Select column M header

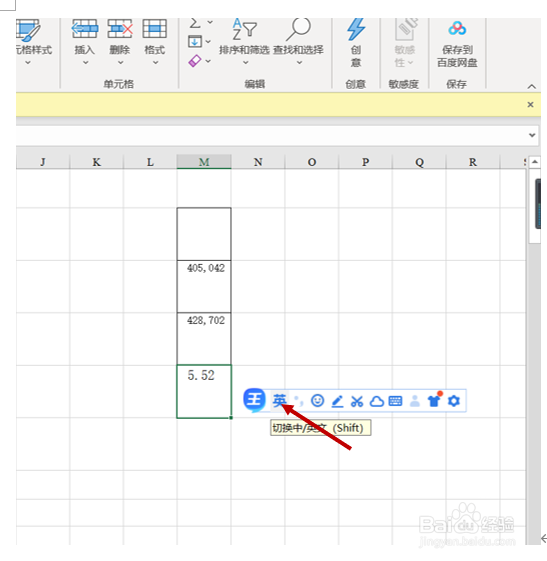tap(204, 162)
